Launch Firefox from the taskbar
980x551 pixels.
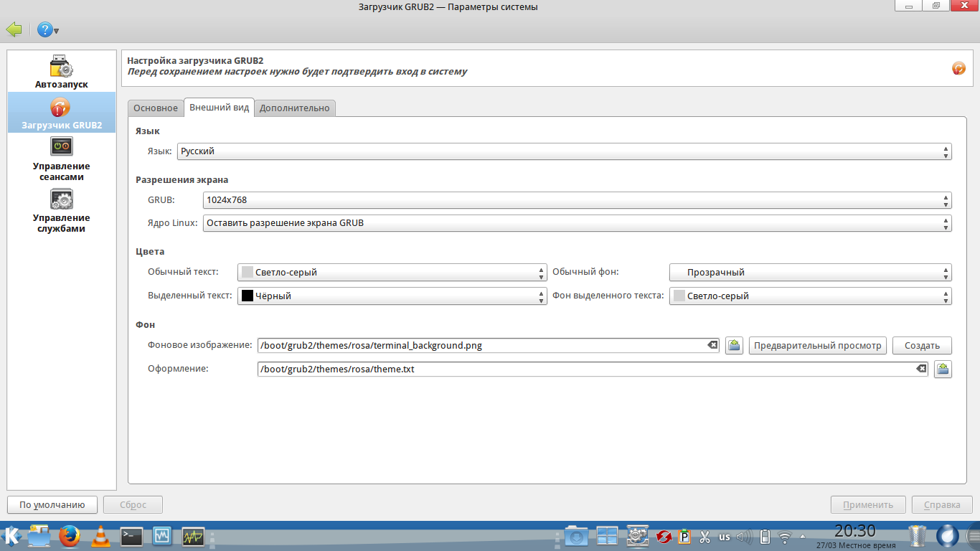[x=70, y=536]
